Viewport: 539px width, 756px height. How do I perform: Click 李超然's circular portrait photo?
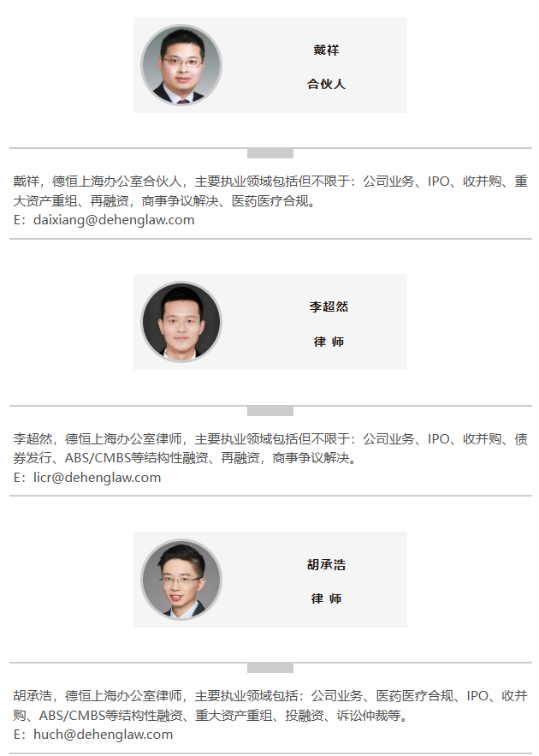(181, 322)
